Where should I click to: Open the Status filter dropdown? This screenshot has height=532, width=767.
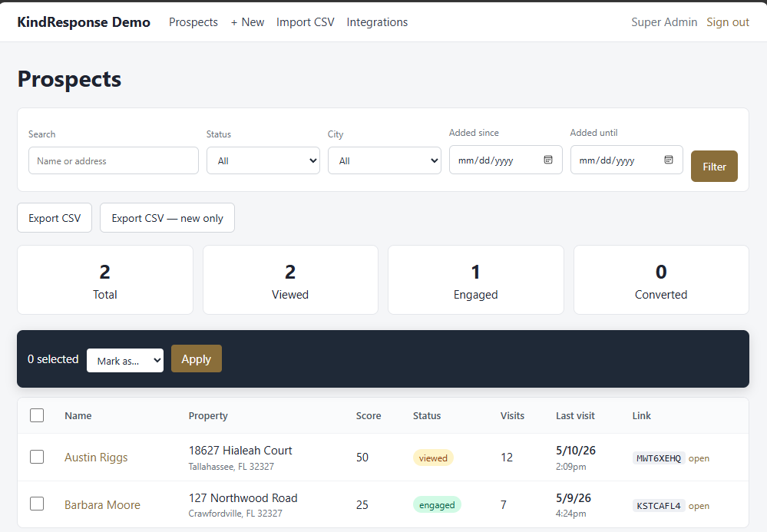(263, 160)
